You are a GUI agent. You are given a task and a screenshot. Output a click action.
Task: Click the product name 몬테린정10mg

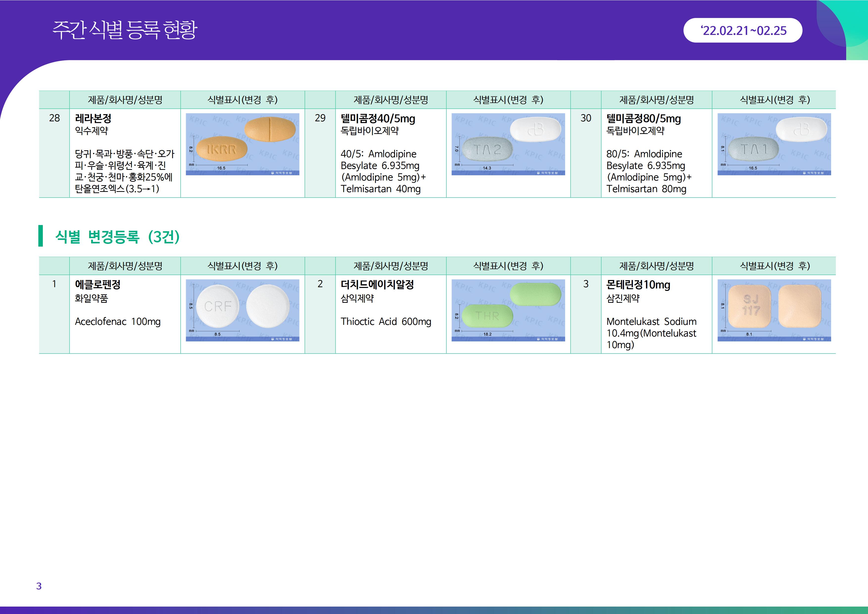pyautogui.click(x=638, y=284)
